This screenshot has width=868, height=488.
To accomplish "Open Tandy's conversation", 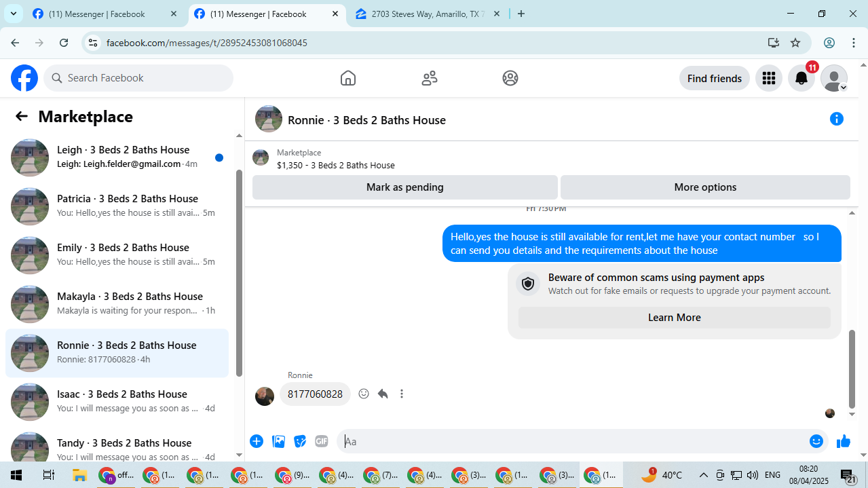I will [117, 445].
